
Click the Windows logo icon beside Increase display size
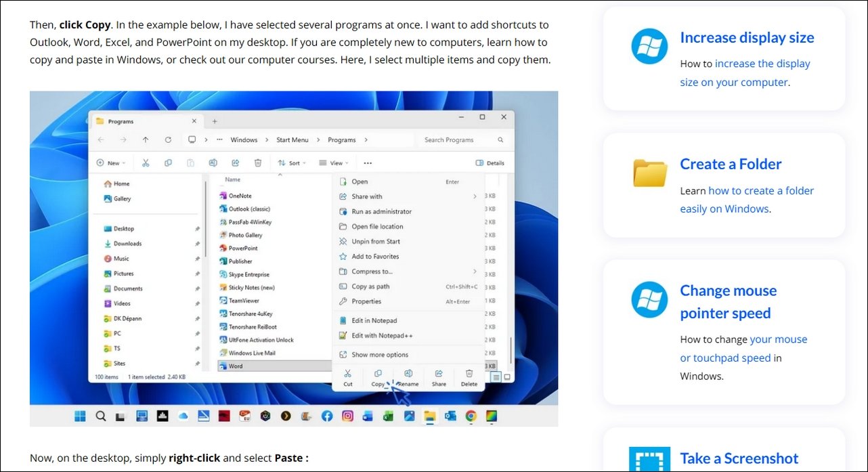tap(649, 46)
